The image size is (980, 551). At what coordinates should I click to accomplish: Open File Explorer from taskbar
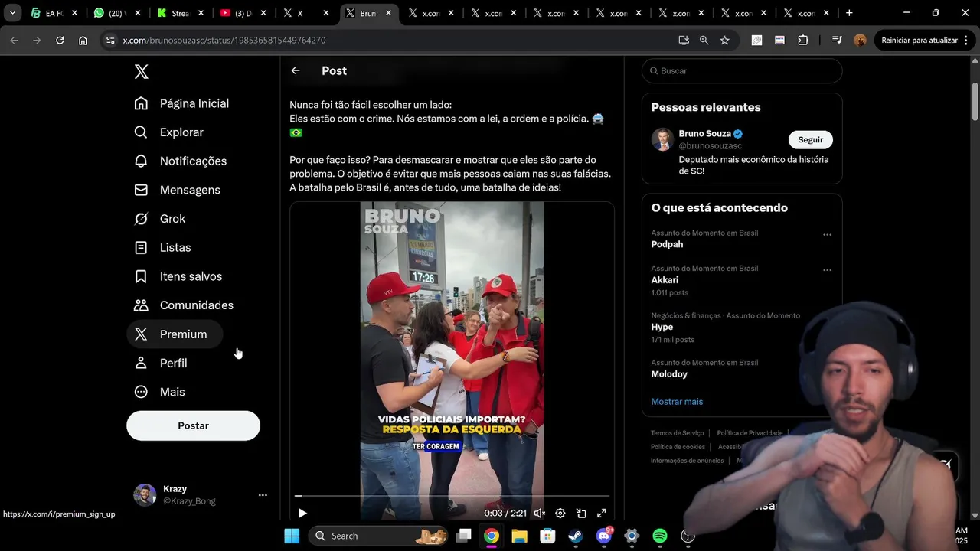point(519,536)
